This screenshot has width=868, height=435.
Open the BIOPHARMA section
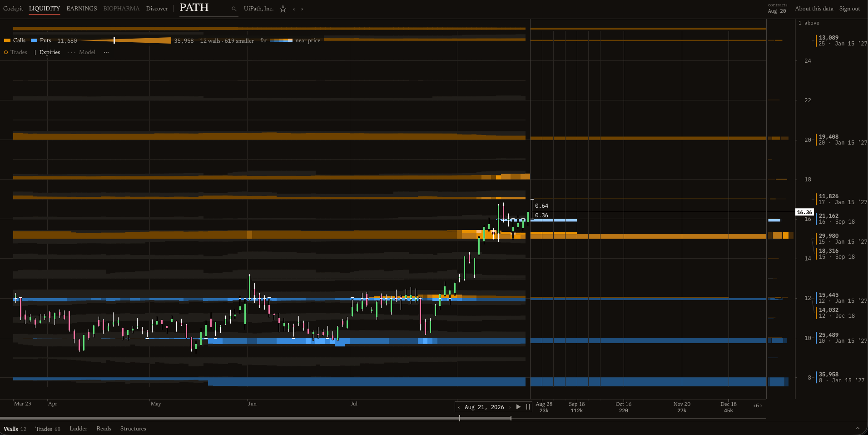121,9
